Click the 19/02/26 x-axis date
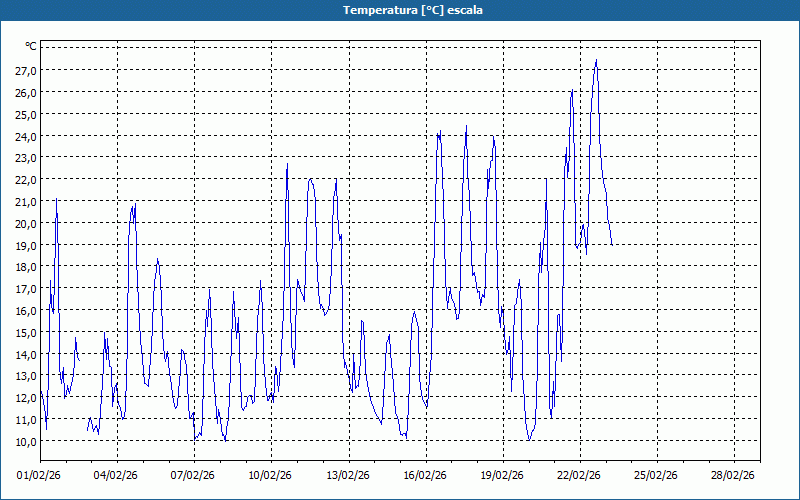Viewport: 800px width, 500px height. click(502, 476)
